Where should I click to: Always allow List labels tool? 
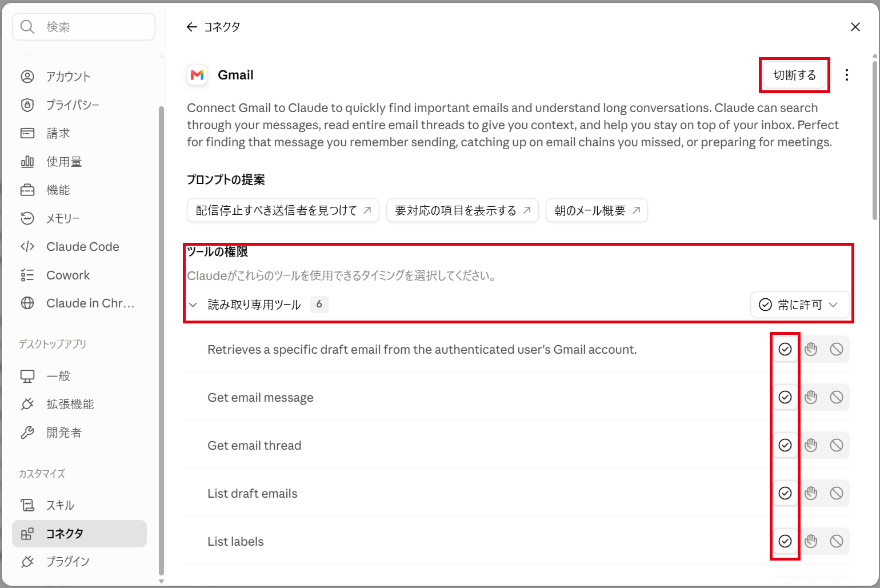[x=785, y=541]
